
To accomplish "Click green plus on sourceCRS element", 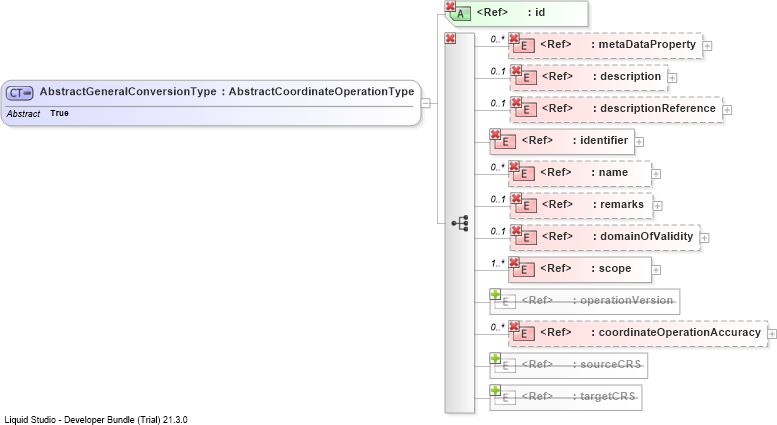I will [495, 358].
